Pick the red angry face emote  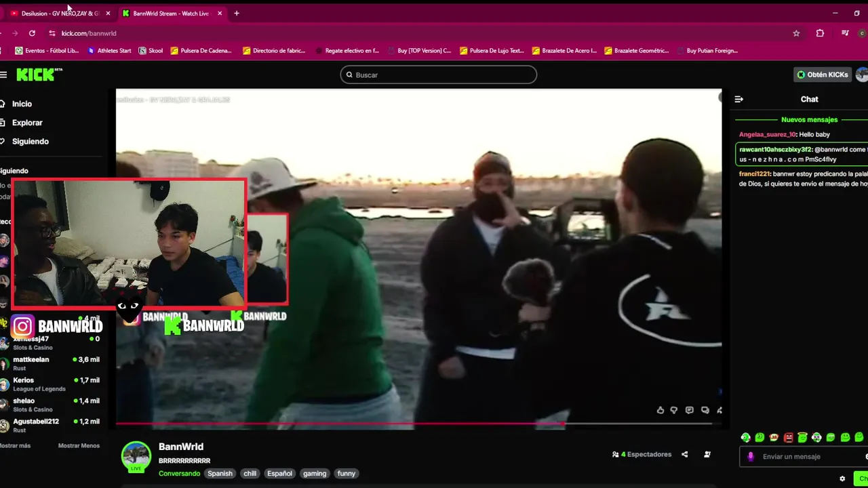coord(788,438)
